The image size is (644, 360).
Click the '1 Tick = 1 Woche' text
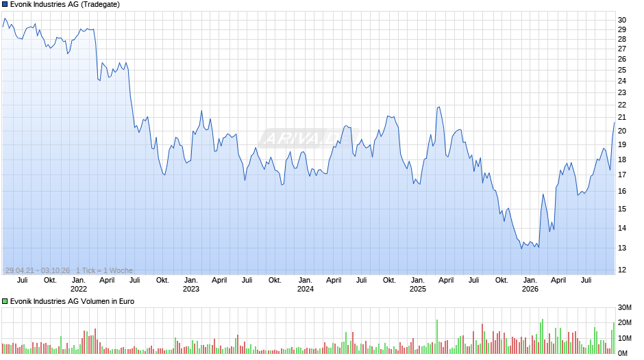[104, 270]
